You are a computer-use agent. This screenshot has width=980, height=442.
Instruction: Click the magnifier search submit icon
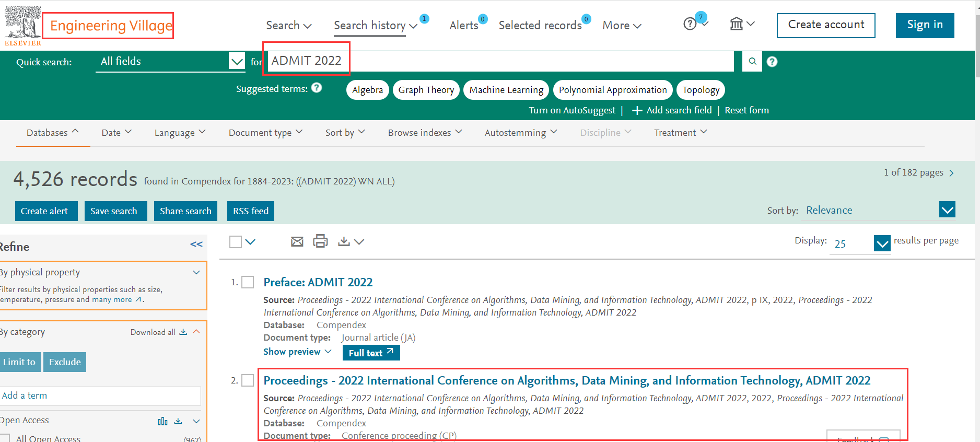[752, 62]
